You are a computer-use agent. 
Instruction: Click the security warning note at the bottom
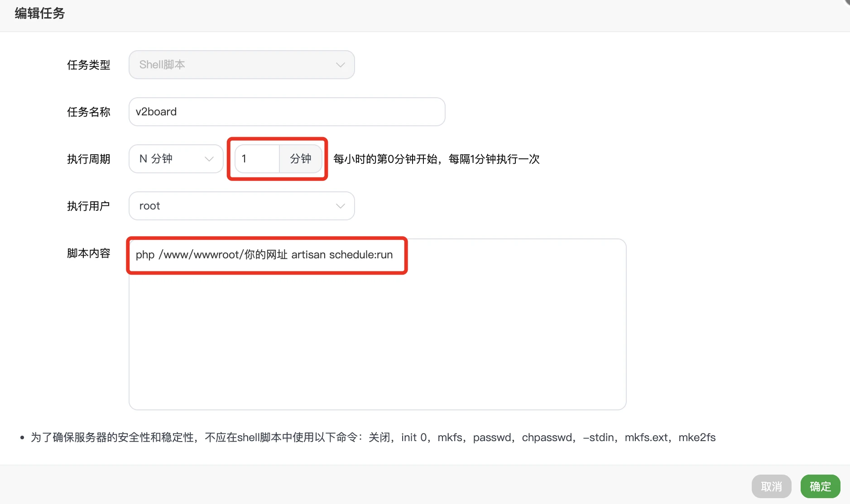371,437
